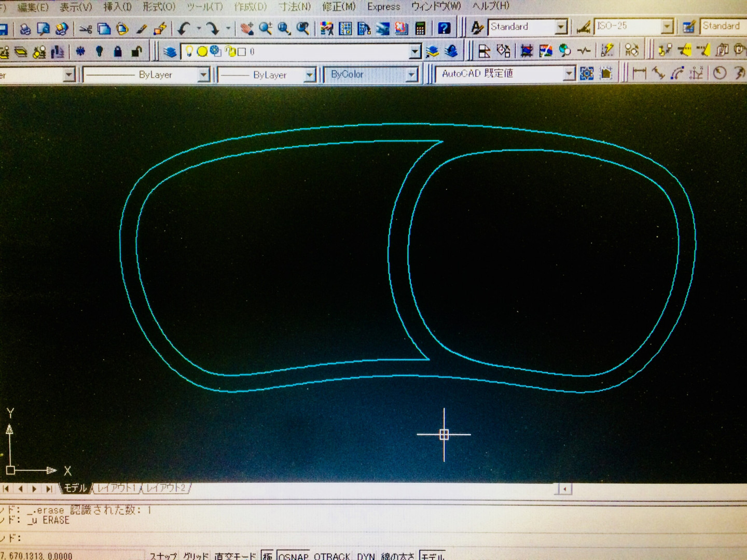747x560 pixels.
Task: Click the スナップ status bar button
Action: tap(163, 556)
